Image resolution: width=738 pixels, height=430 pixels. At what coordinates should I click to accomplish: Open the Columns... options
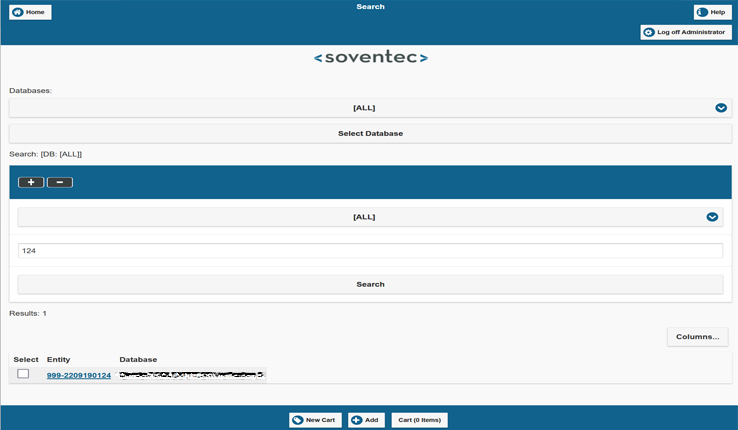pyautogui.click(x=698, y=337)
